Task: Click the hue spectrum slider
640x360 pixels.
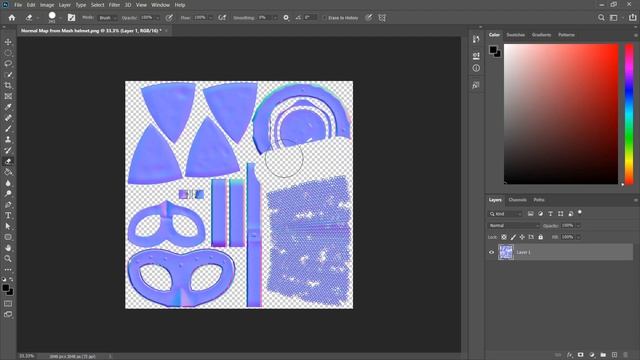Action: point(629,114)
